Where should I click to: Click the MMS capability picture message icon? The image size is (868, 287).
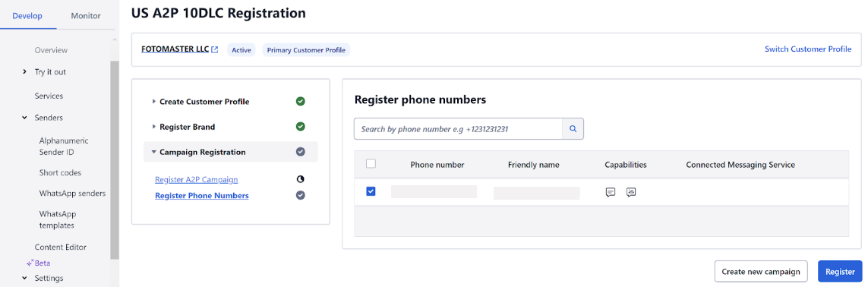631,192
